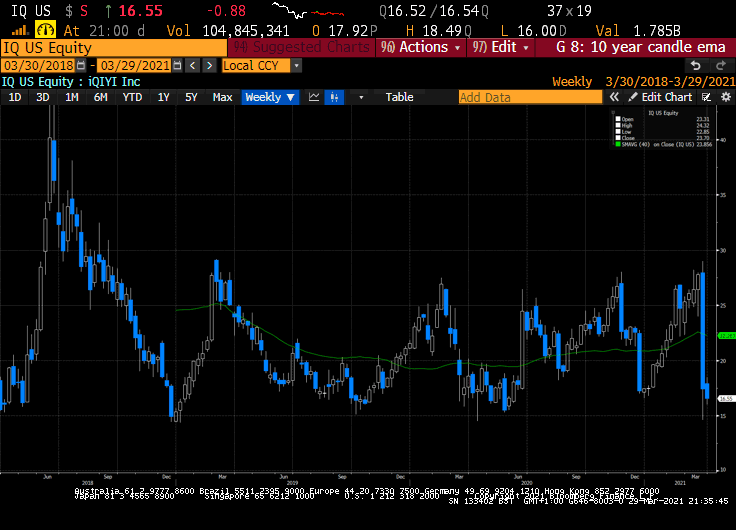
Task: Click the SMAVG legend value 23.856
Action: pyautogui.click(x=704, y=145)
